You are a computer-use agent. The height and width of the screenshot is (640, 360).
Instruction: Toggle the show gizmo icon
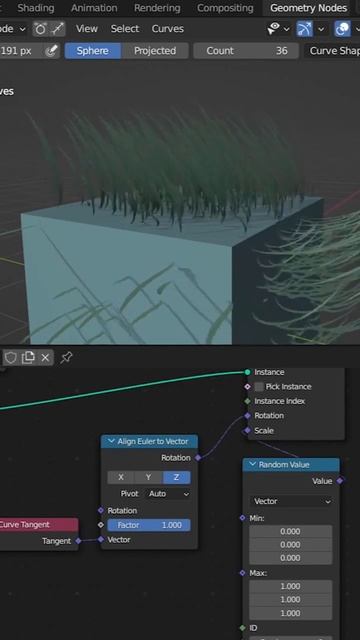point(304,29)
